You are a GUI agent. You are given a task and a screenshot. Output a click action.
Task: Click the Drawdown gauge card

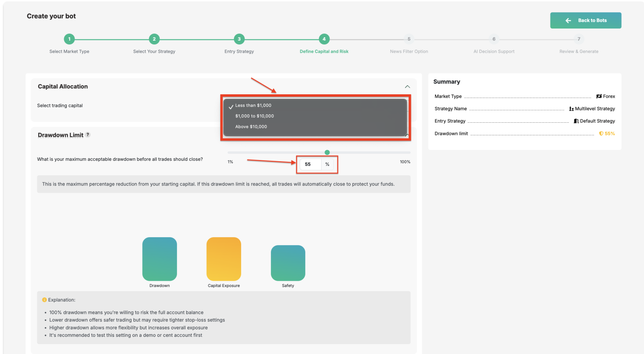(160, 259)
